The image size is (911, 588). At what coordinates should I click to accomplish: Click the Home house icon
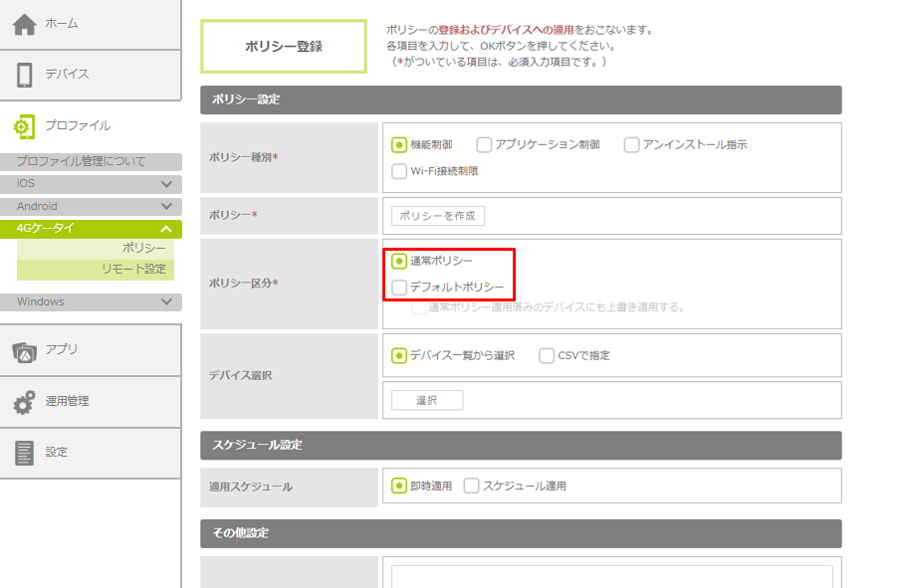pyautogui.click(x=25, y=24)
